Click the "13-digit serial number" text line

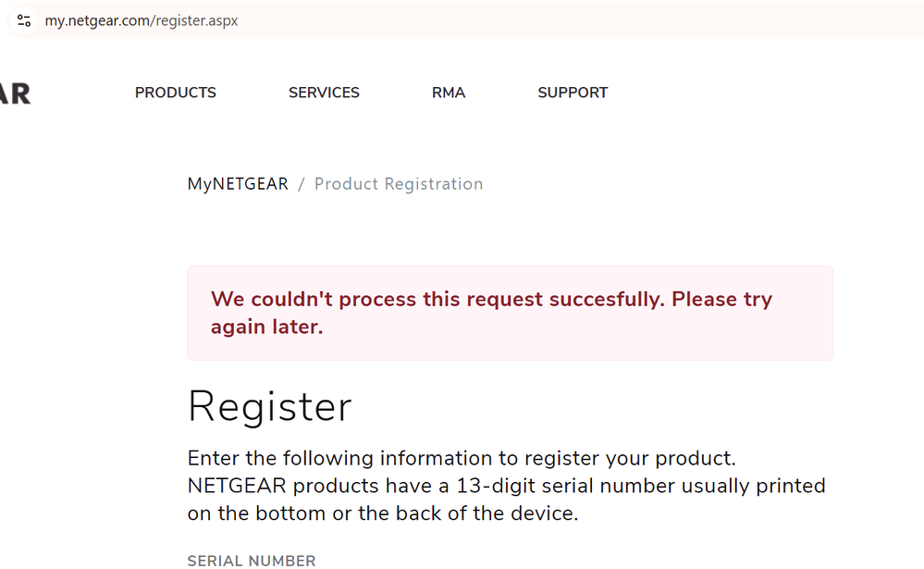(x=506, y=486)
